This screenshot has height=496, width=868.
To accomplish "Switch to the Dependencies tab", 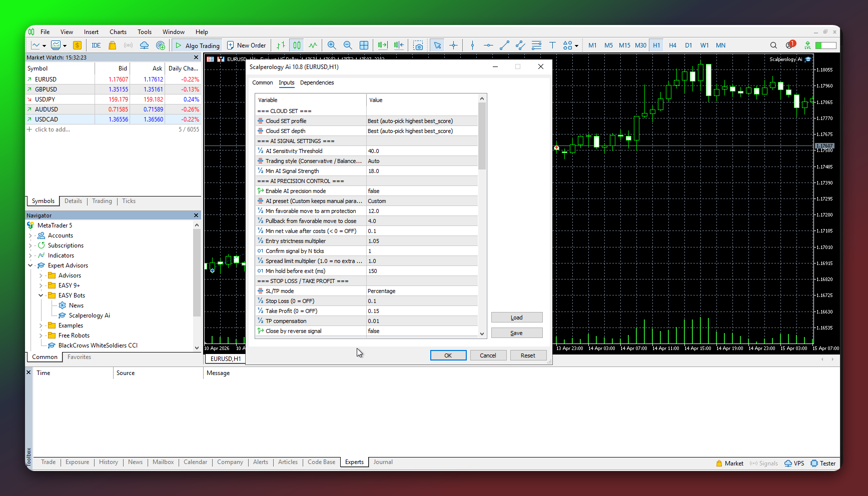I will [x=317, y=82].
